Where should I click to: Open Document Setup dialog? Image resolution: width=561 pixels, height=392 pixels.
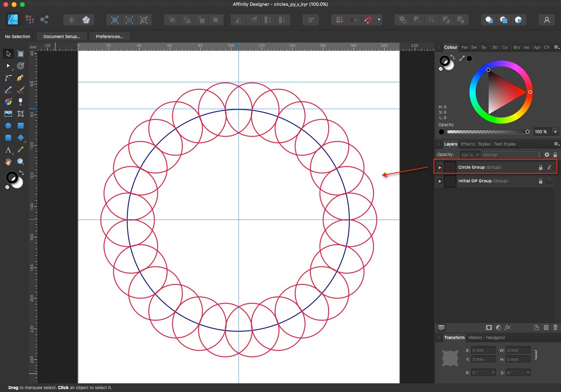tap(61, 36)
